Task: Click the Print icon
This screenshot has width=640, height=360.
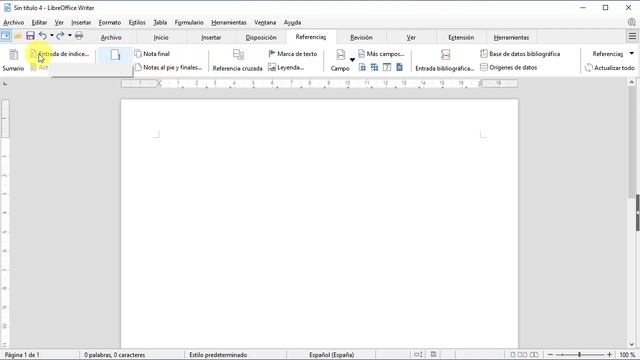Action: 79,36
